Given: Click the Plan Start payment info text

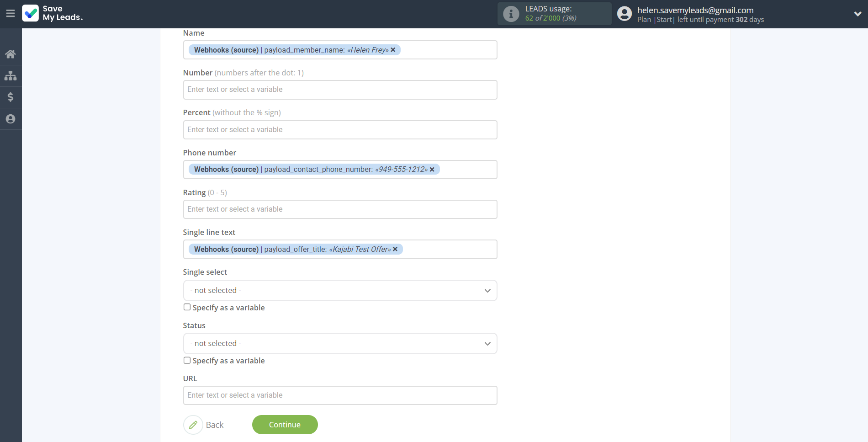Looking at the screenshot, I should tap(700, 20).
